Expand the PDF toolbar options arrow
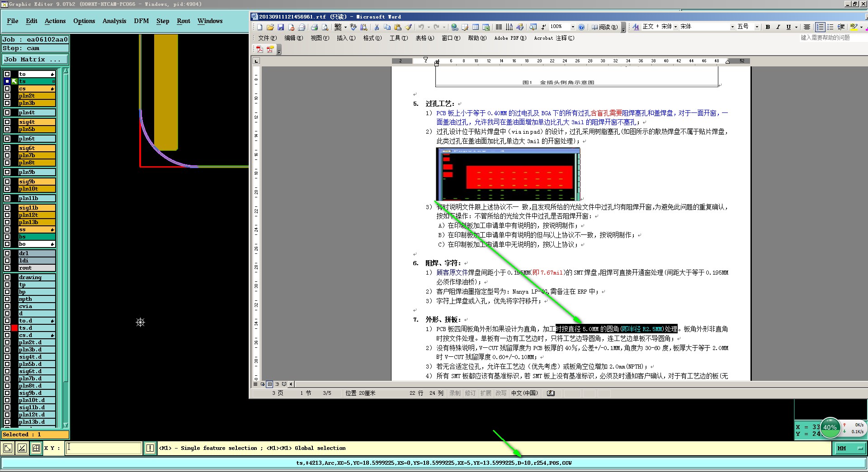868x472 pixels. [279, 50]
